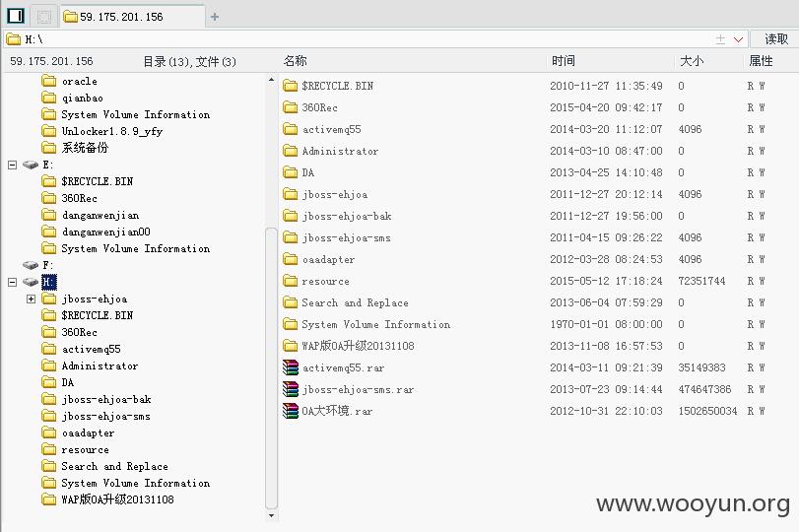Click resource size value 72351744

[701, 281]
